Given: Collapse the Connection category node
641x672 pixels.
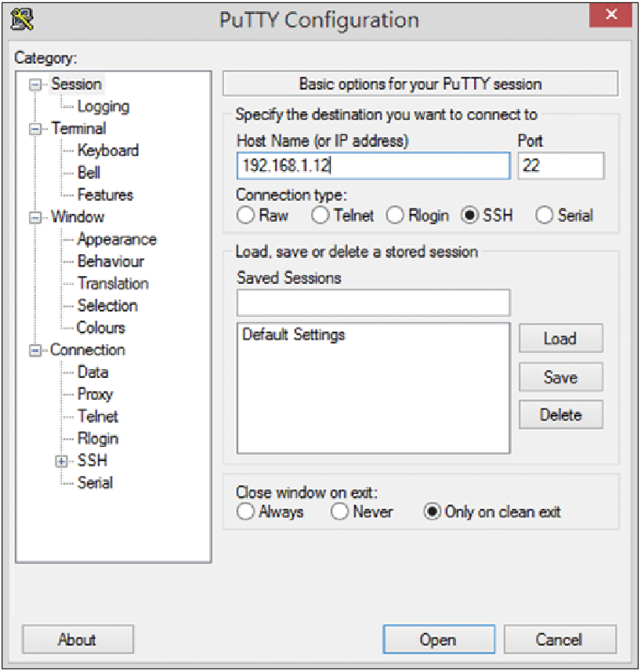Looking at the screenshot, I should coord(35,351).
